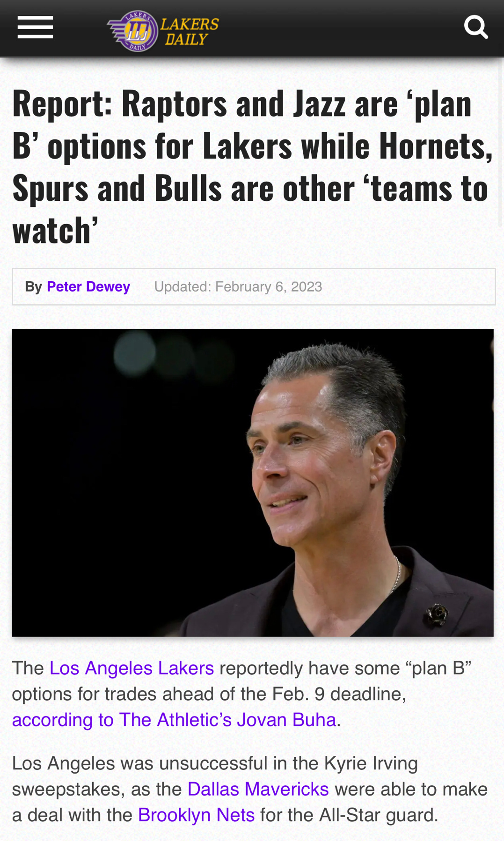Open the hamburger navigation menu
Viewport: 504px width, 841px height.
point(35,27)
